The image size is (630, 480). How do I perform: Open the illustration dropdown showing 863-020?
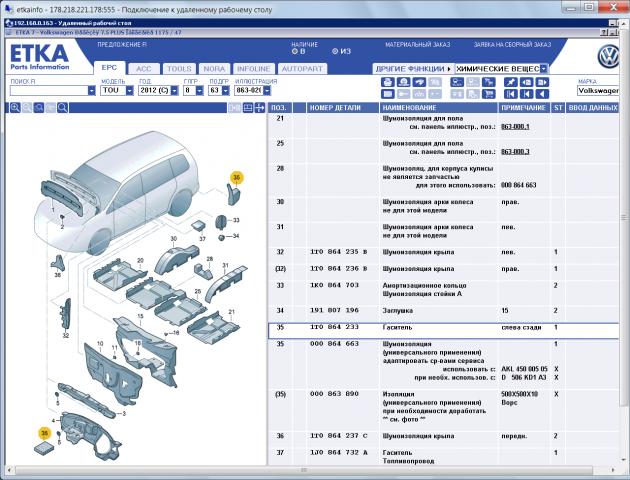267,91
